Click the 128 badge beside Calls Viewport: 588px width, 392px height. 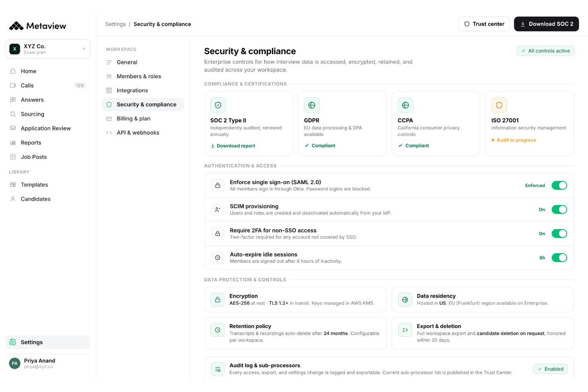click(x=80, y=85)
